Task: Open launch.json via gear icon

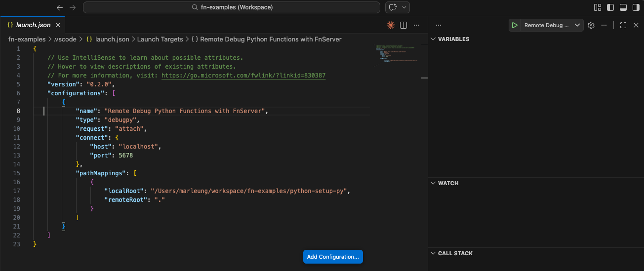Action: [x=591, y=25]
